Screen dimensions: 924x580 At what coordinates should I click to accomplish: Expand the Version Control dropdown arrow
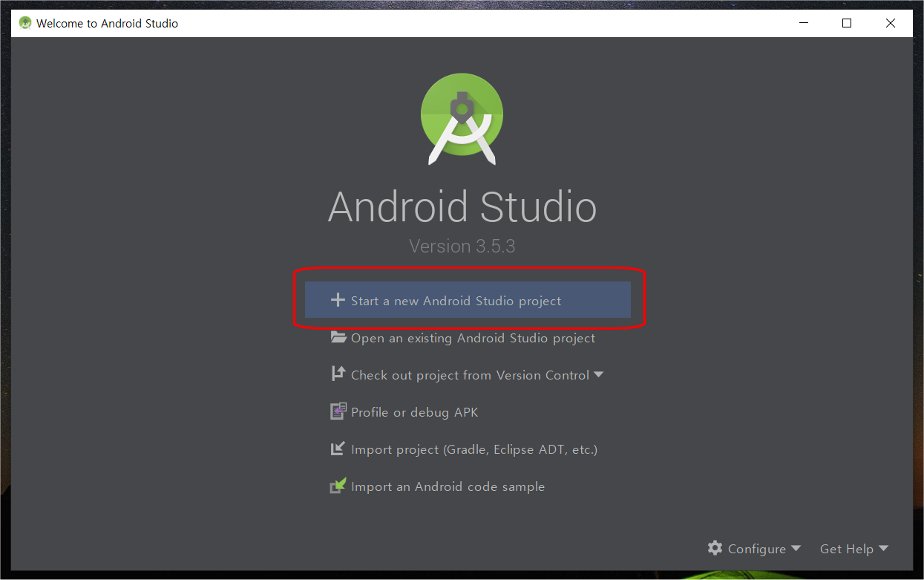pos(599,375)
